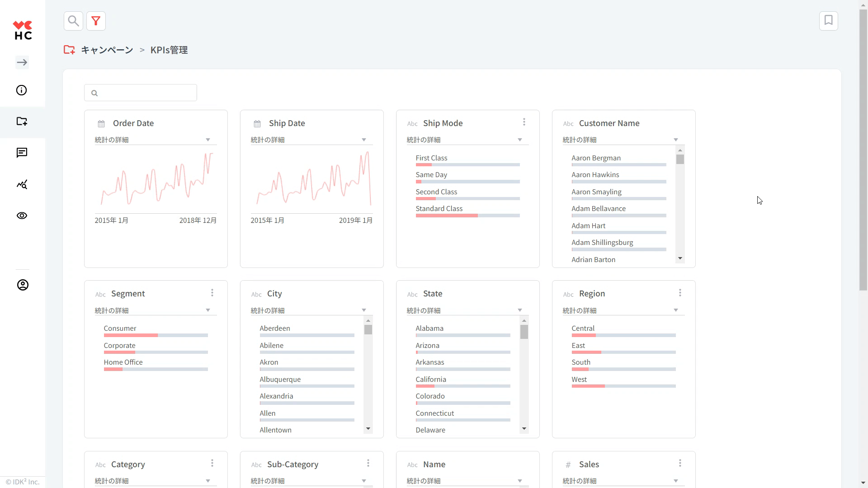This screenshot has height=488, width=868.
Task: Open the chat message icon in sidebar
Action: pos(22,153)
